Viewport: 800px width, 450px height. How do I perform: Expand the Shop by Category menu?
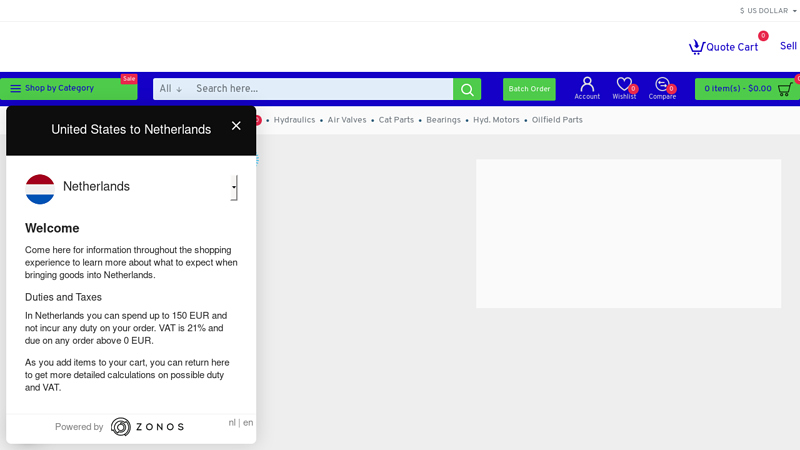69,88
